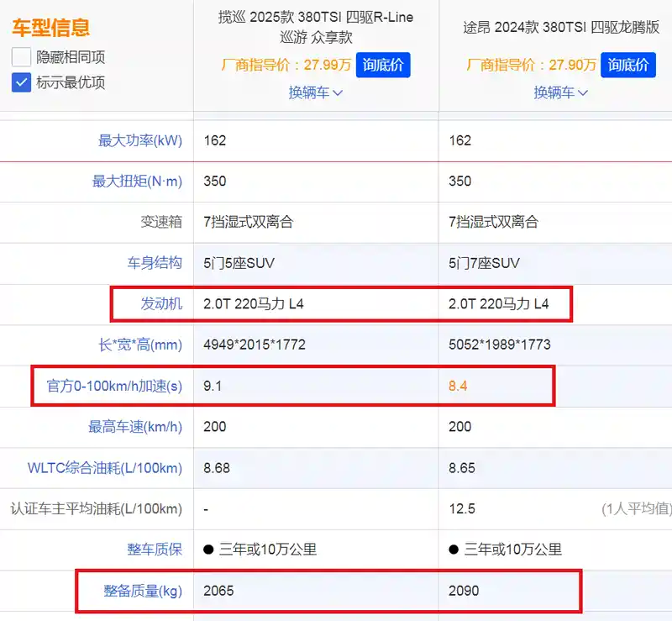Click 询底价 button for 途昂 2024款
The image size is (672, 621).
click(x=627, y=66)
